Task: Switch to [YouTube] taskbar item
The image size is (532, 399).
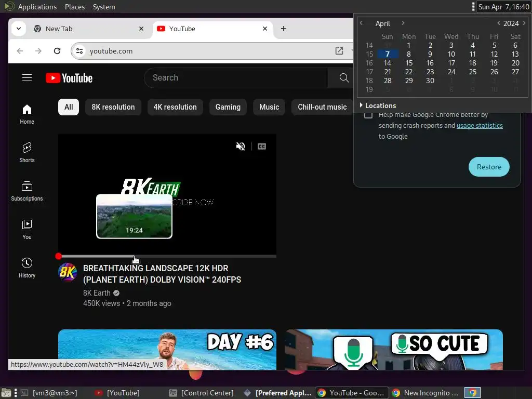Action: coord(117,393)
